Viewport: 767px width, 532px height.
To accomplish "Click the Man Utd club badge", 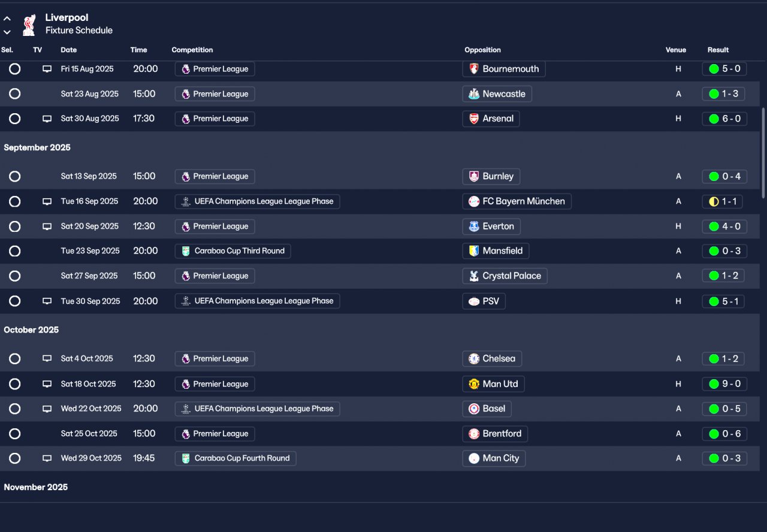I will pyautogui.click(x=474, y=384).
